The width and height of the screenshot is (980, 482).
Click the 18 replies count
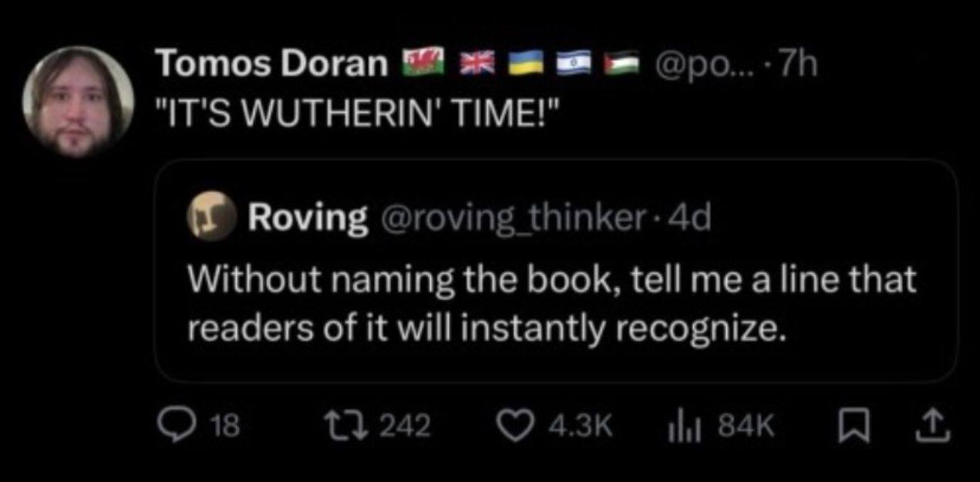point(225,423)
